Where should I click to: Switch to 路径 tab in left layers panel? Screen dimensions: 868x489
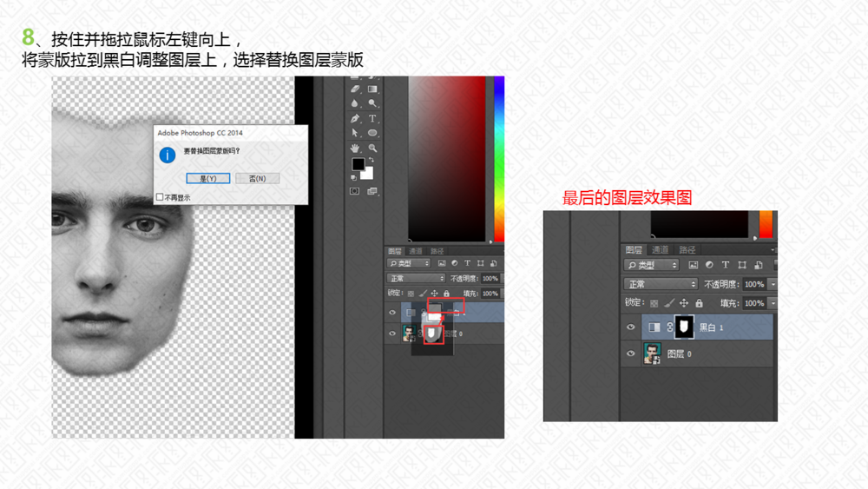[437, 251]
